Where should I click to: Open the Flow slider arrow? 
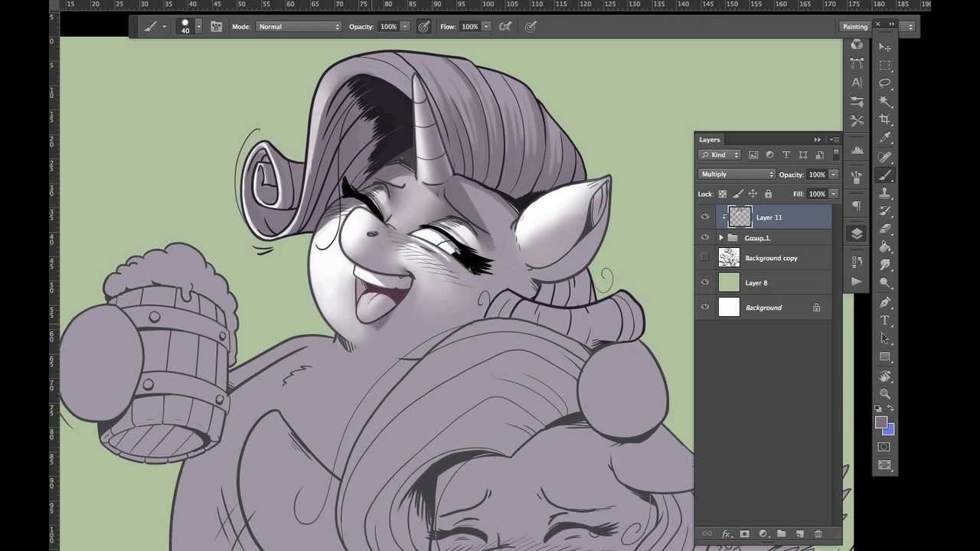486,27
